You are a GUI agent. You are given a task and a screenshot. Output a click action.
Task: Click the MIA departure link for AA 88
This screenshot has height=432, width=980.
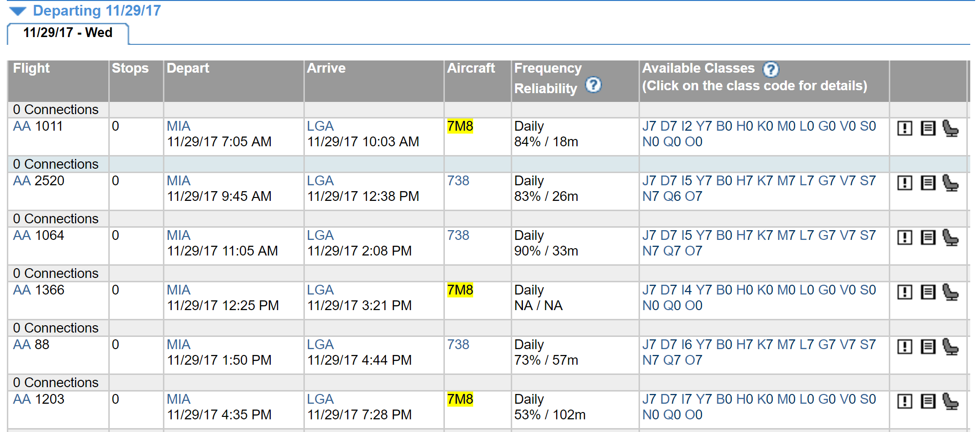pyautogui.click(x=179, y=345)
